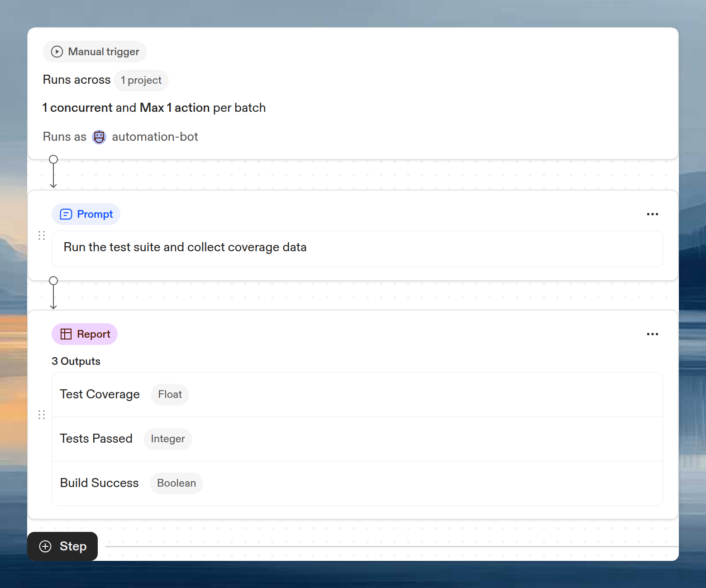The width and height of the screenshot is (706, 588).
Task: Select the Report table icon
Action: (x=66, y=334)
